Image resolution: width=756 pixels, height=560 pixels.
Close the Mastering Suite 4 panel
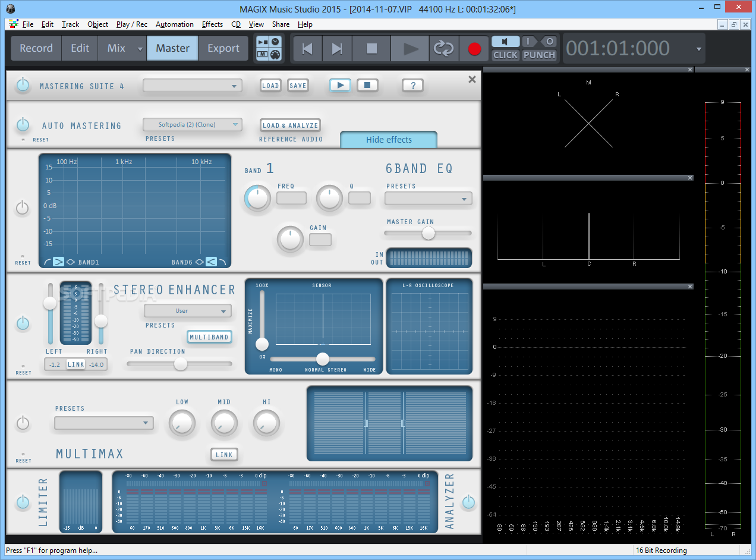tap(472, 79)
